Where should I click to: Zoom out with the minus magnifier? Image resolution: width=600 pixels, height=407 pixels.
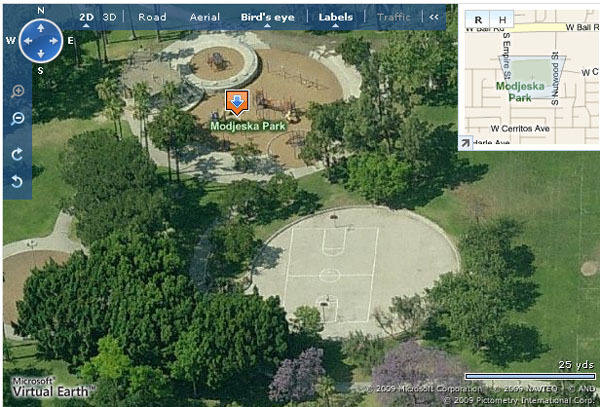(x=17, y=118)
